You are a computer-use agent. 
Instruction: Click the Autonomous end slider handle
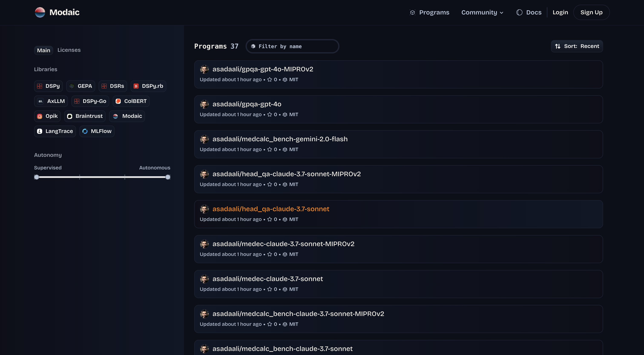pos(168,177)
